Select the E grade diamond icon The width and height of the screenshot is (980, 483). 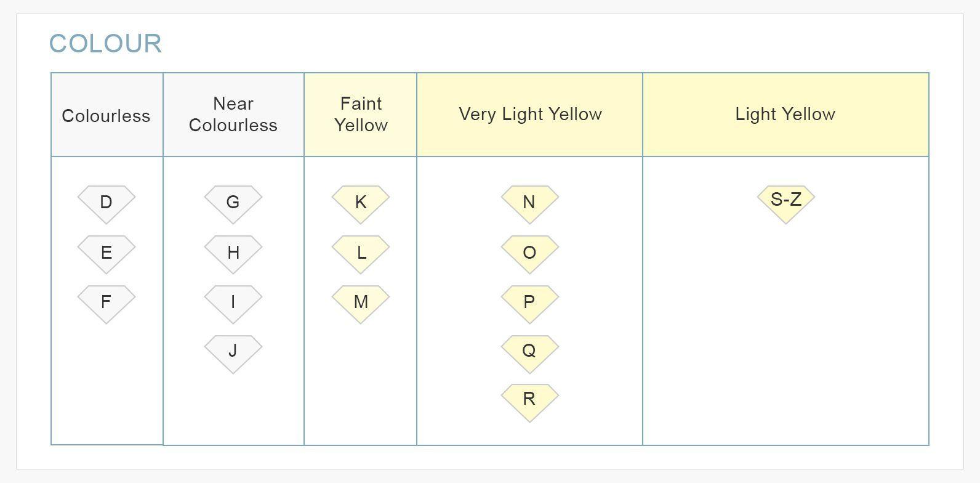106,253
